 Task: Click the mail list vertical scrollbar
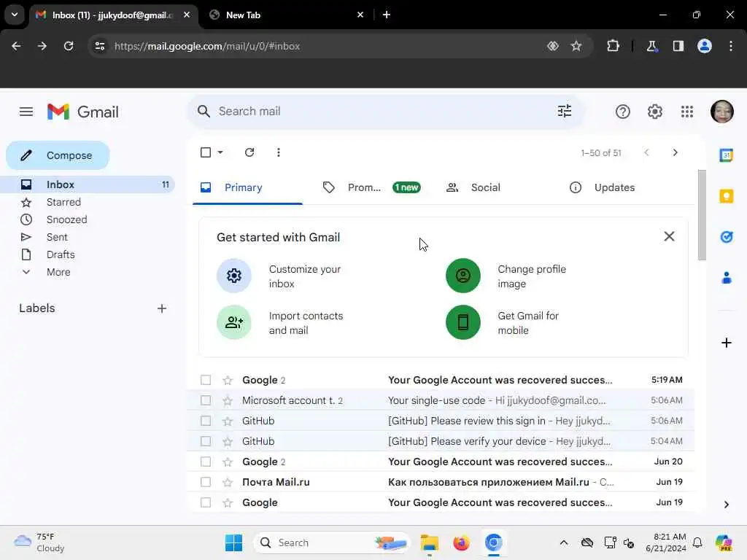click(x=702, y=215)
